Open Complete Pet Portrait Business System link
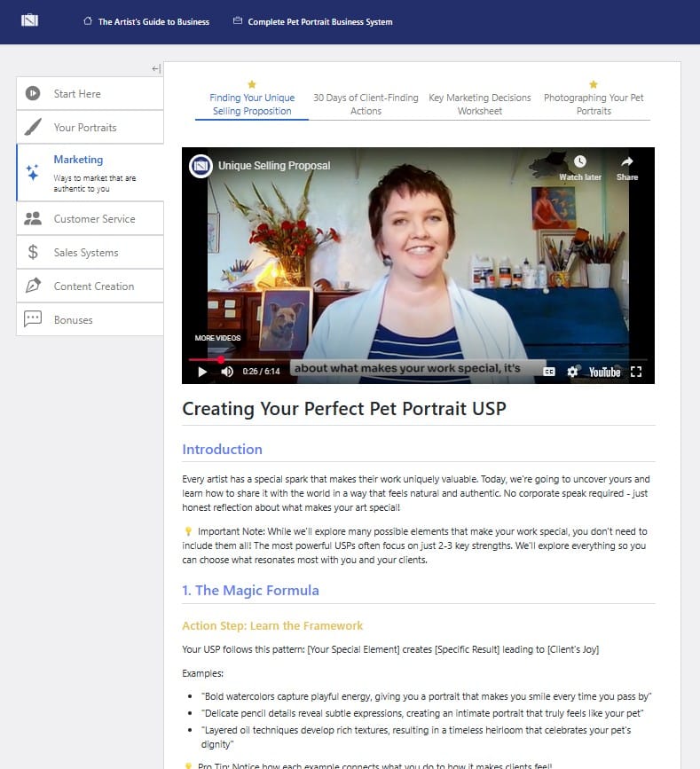The image size is (700, 769). pyautogui.click(x=319, y=21)
